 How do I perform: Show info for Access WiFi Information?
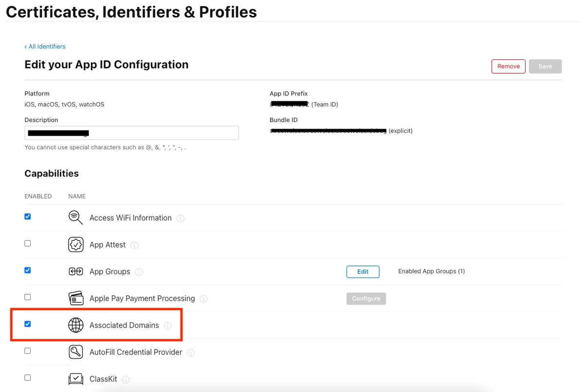coord(181,218)
